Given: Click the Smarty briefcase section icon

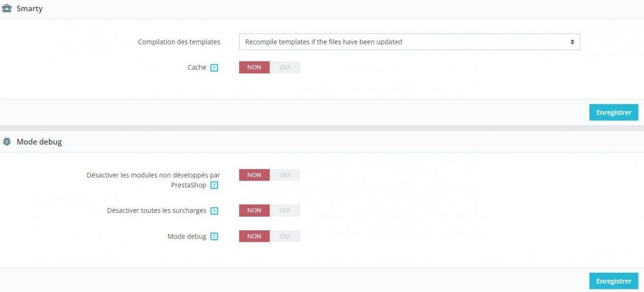Looking at the screenshot, I should (x=7, y=10).
